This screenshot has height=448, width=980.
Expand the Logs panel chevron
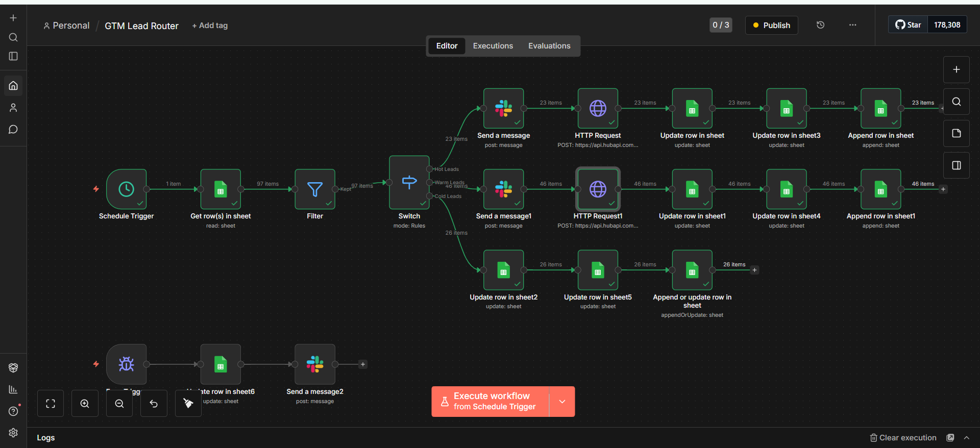point(967,438)
